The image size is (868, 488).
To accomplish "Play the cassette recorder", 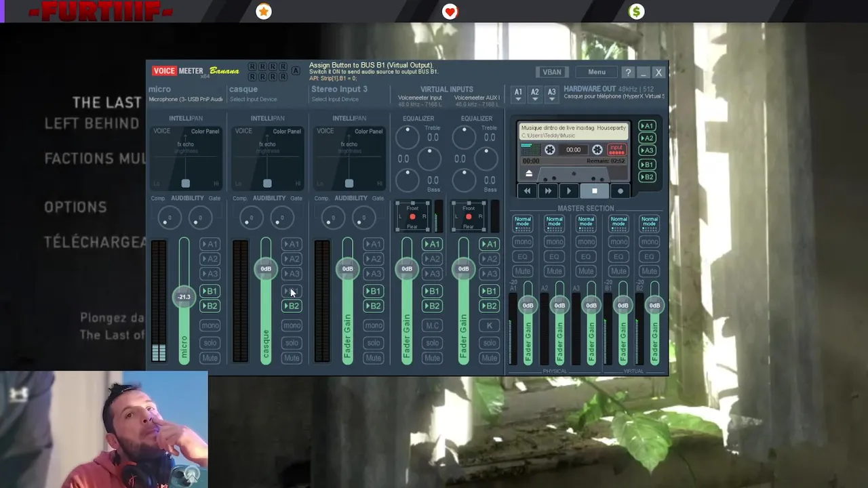I will tap(569, 191).
